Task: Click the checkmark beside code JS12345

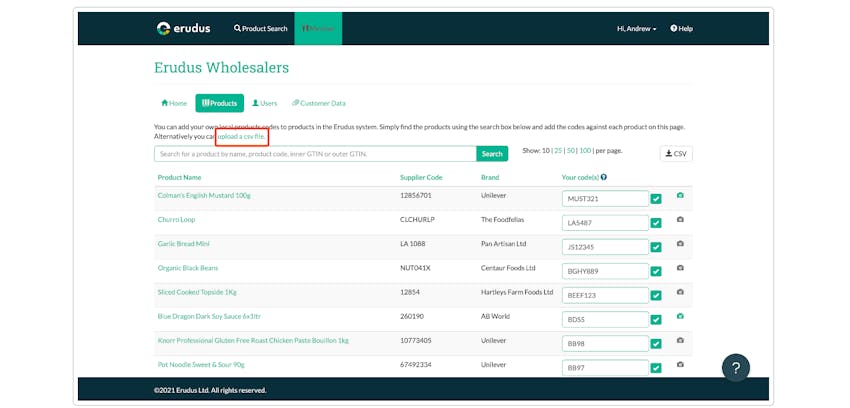Action: point(656,247)
